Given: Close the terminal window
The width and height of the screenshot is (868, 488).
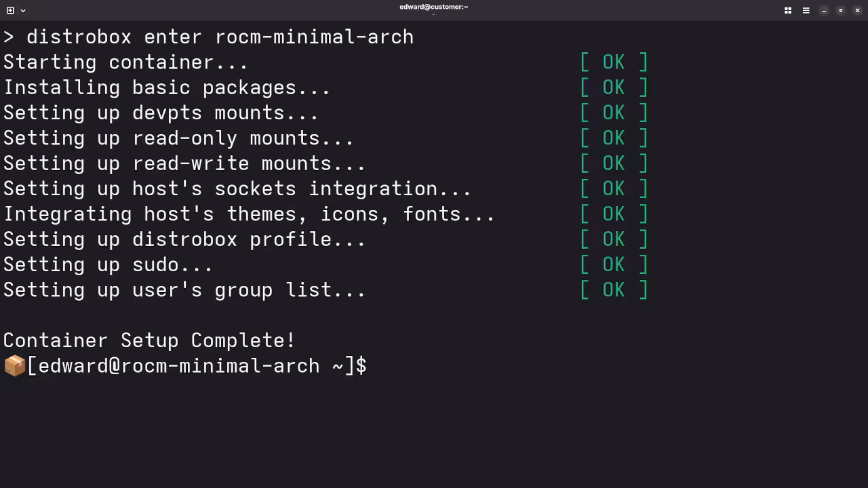Looking at the screenshot, I should click(857, 10).
